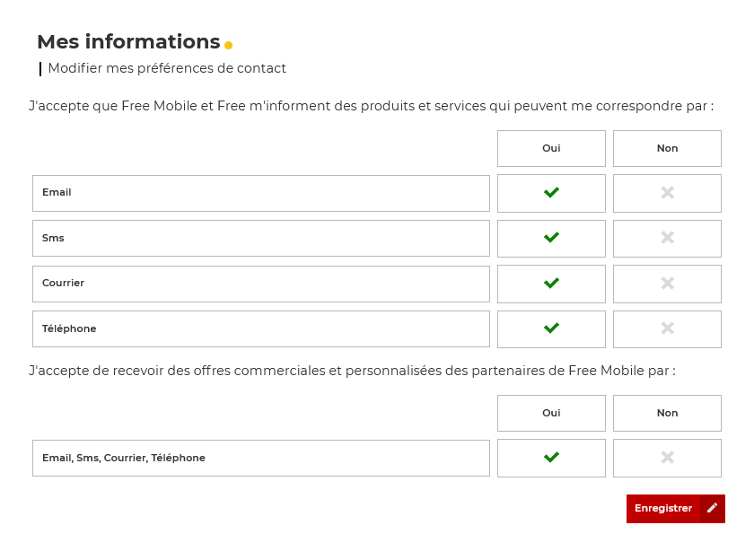Click 'Modifier mes préférences de contact' text
The width and height of the screenshot is (754, 560).
[167, 68]
